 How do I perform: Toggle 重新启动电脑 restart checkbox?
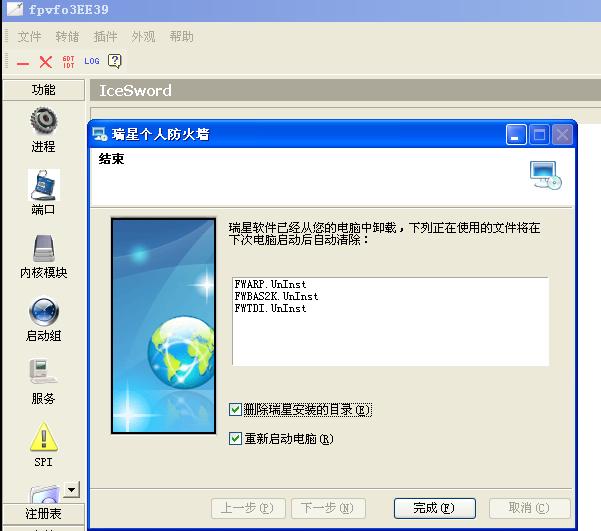[235, 438]
